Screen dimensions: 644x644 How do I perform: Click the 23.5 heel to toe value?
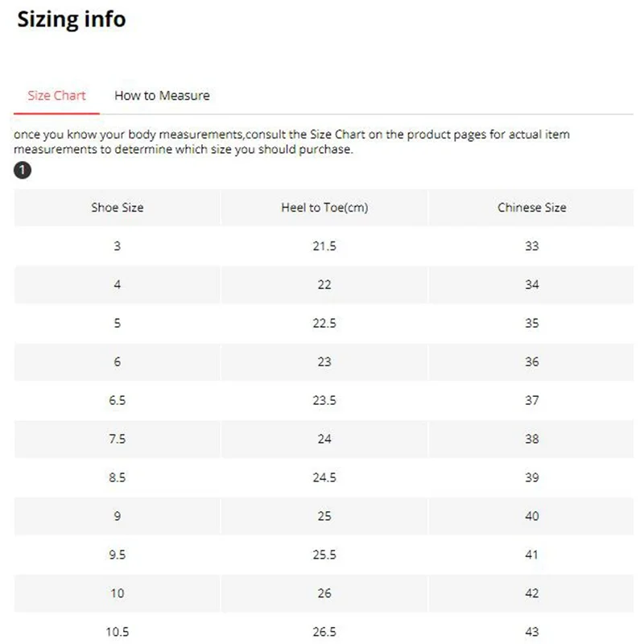pyautogui.click(x=324, y=400)
